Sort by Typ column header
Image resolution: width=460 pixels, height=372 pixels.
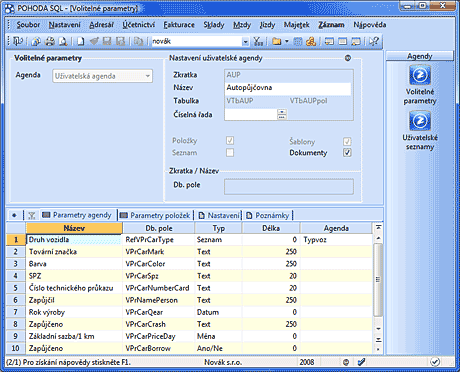[219, 228]
